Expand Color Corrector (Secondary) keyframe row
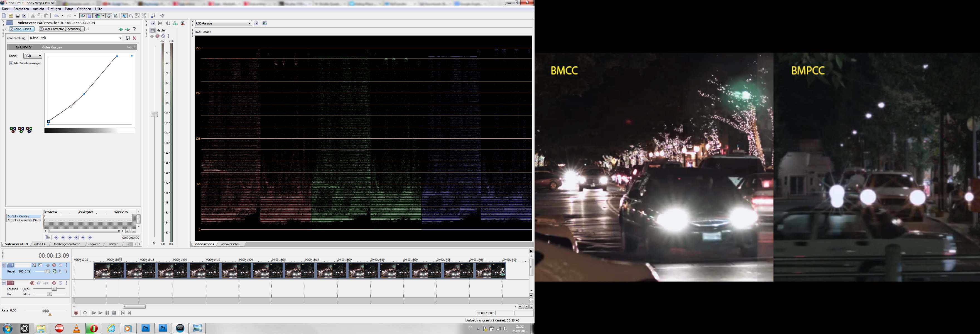Screen dimensions: 980x334 pos(9,220)
